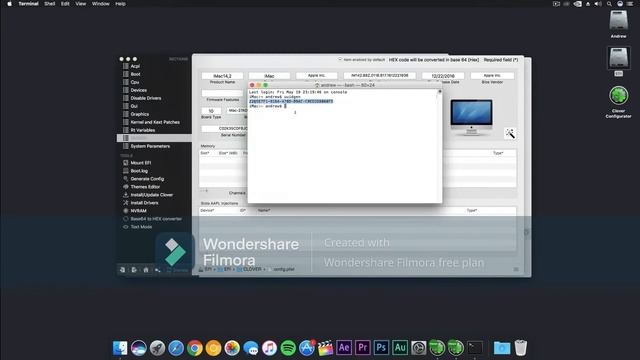Open Notification Center from menu bar
This screenshot has width=640, height=360.
pos(631,4)
